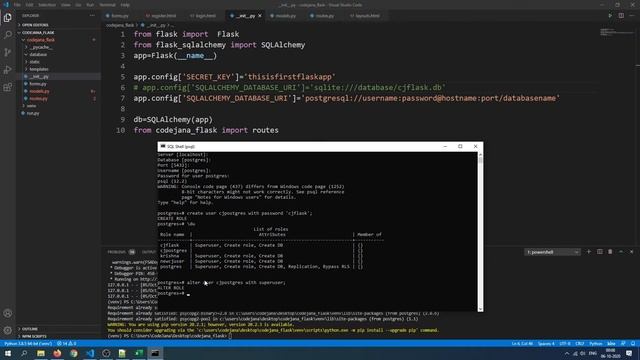The image size is (640, 360).
Task: Expand the static folder
Action: (35, 62)
